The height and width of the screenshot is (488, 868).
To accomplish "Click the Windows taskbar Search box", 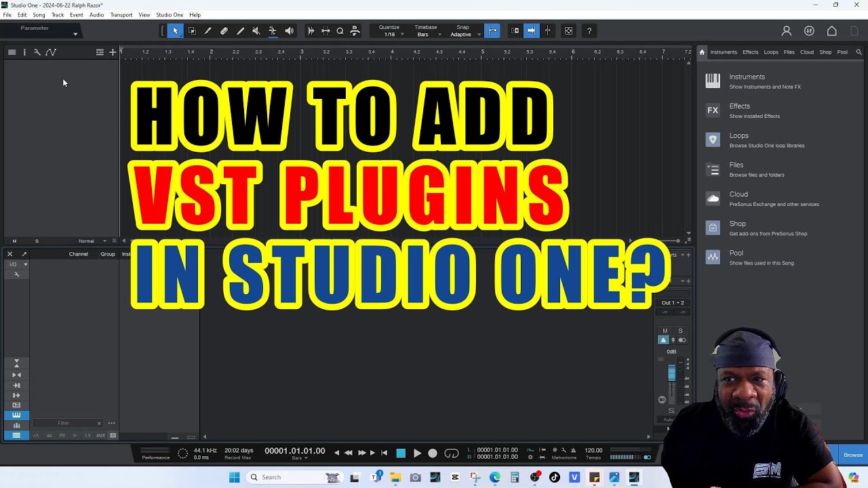I will [x=294, y=477].
